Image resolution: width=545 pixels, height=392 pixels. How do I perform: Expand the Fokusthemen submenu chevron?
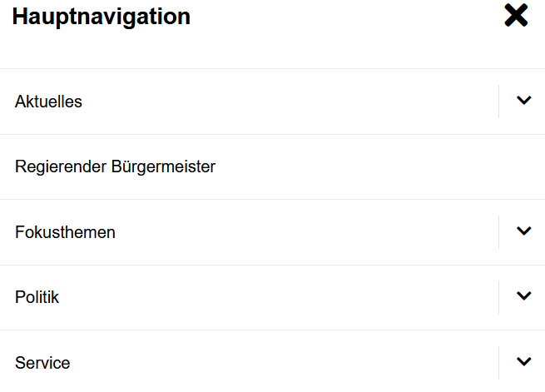tap(523, 231)
